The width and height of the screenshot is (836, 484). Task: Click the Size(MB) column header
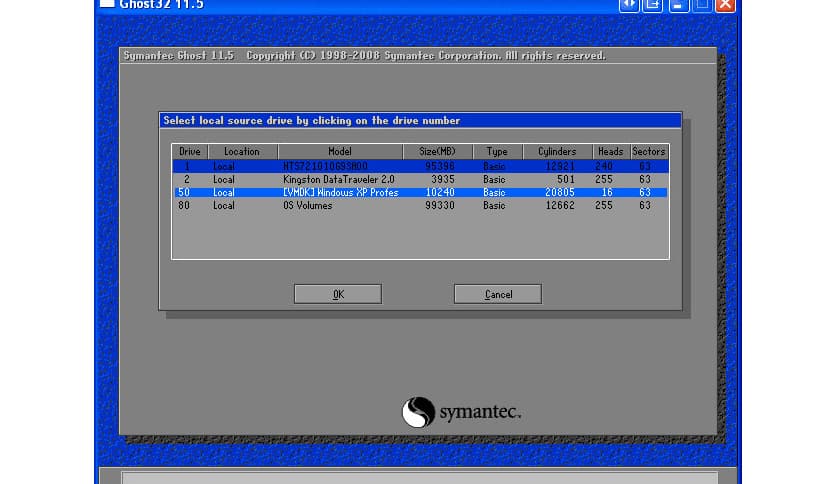click(438, 152)
